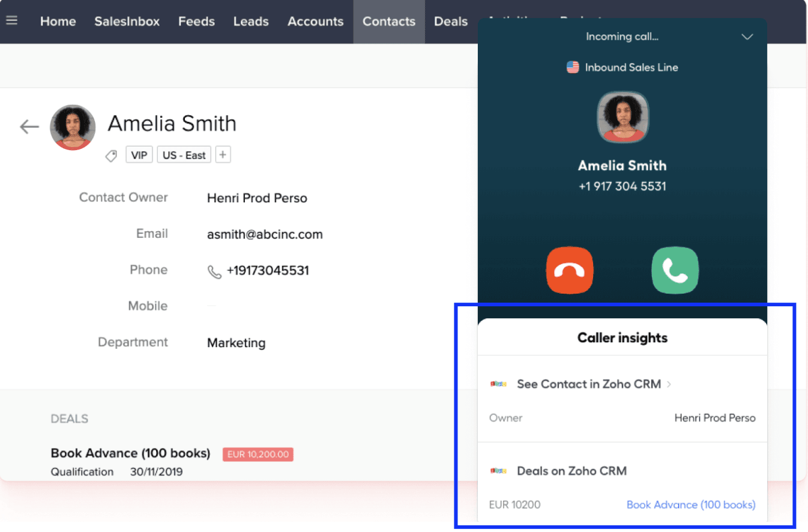Image resolution: width=808 pixels, height=532 pixels.
Task: Decline the incoming call with red button
Action: [570, 270]
